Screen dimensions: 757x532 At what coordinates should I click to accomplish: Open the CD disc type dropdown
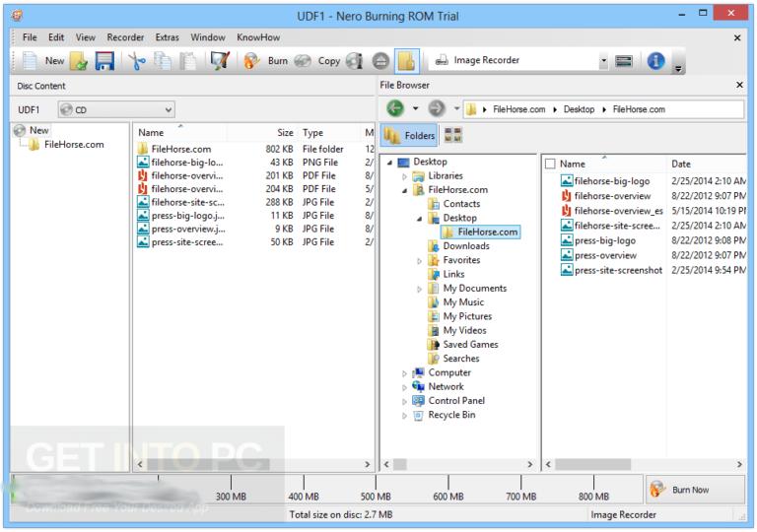(116, 110)
